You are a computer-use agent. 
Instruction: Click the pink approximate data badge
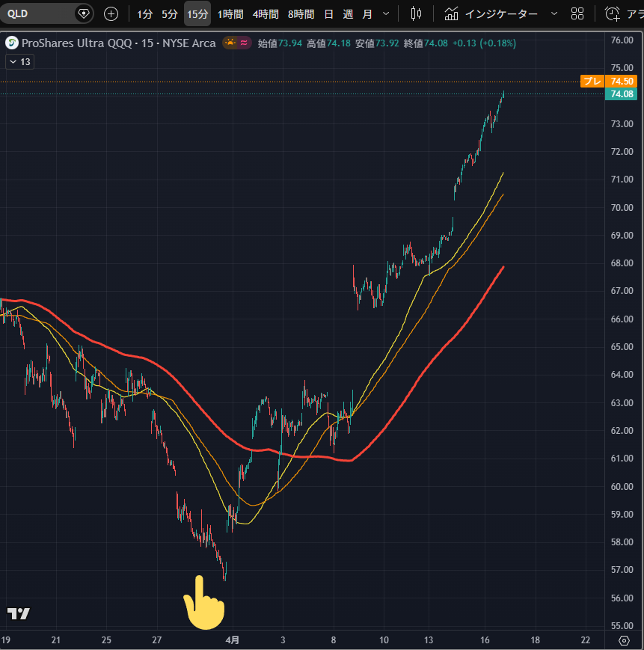point(244,43)
